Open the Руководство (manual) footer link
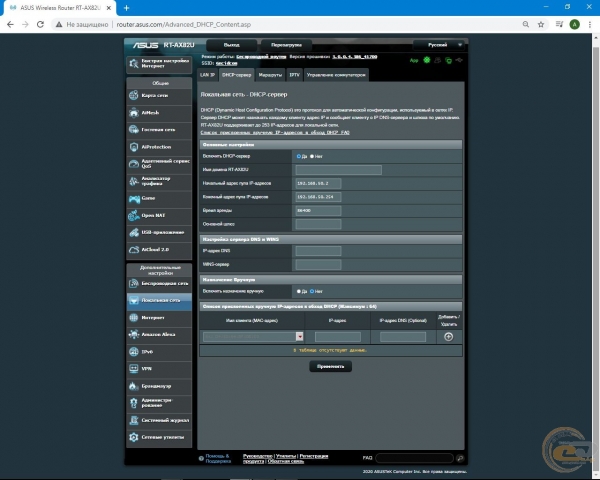Viewport: 600px width, 480px height. click(x=258, y=456)
